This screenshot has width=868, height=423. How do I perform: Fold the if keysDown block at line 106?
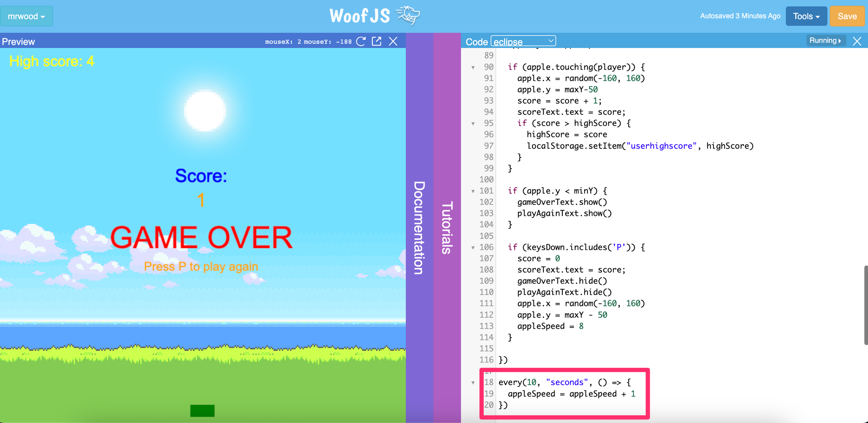pos(474,247)
